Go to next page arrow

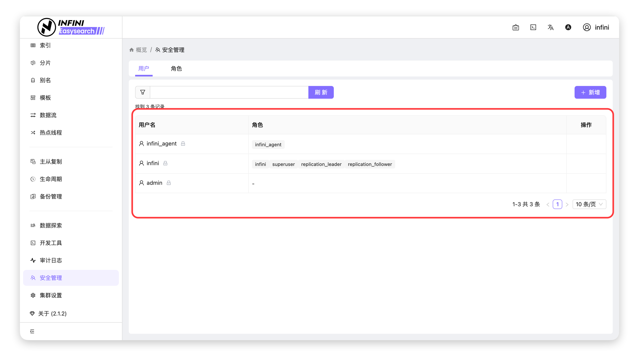click(x=567, y=204)
